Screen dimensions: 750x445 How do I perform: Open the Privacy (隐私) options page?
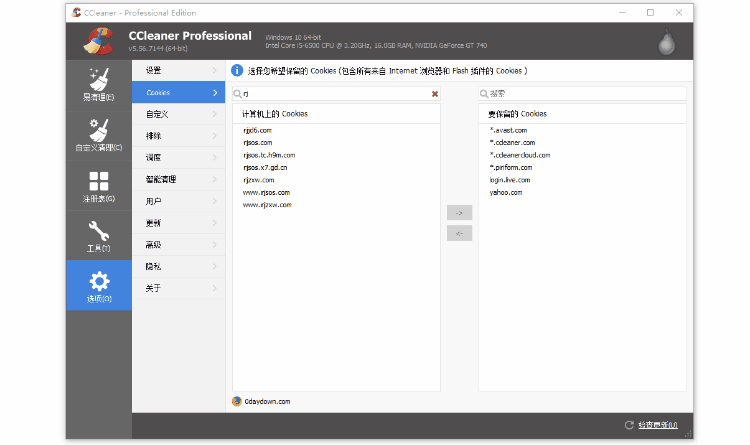(x=178, y=267)
